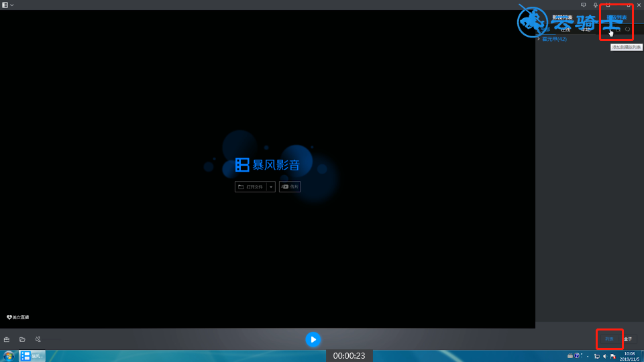The image size is (644, 362).
Task: Click the keyboard input icon in system tray
Action: [x=570, y=356]
